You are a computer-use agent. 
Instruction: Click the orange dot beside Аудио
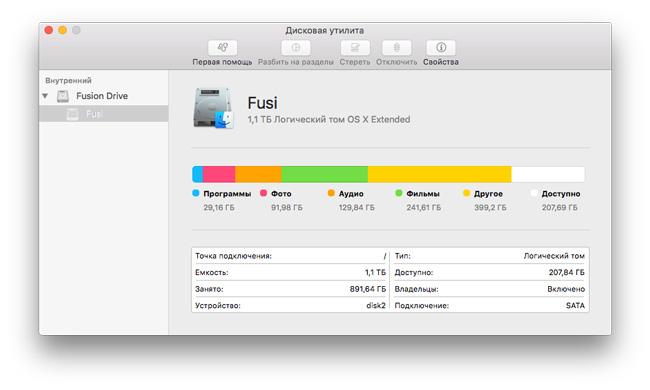point(331,193)
